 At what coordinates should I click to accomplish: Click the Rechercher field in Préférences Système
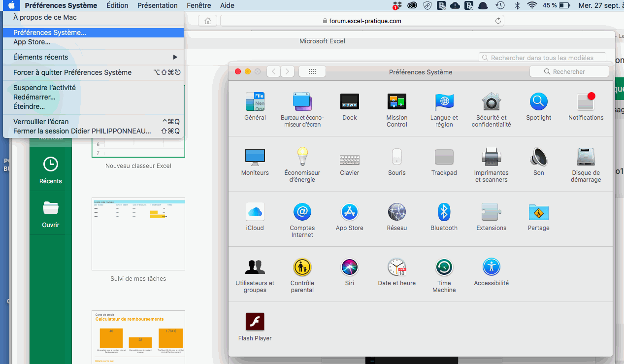coord(569,71)
